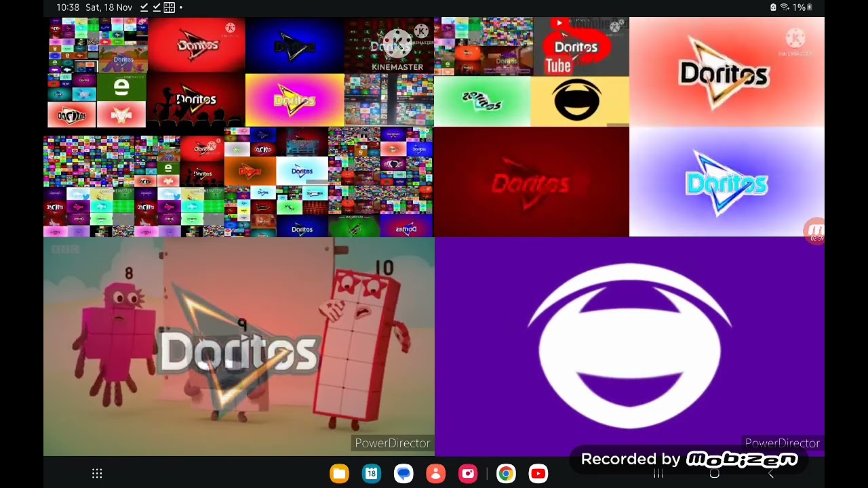
Task: Open the apps grid drawer icon
Action: tap(97, 474)
